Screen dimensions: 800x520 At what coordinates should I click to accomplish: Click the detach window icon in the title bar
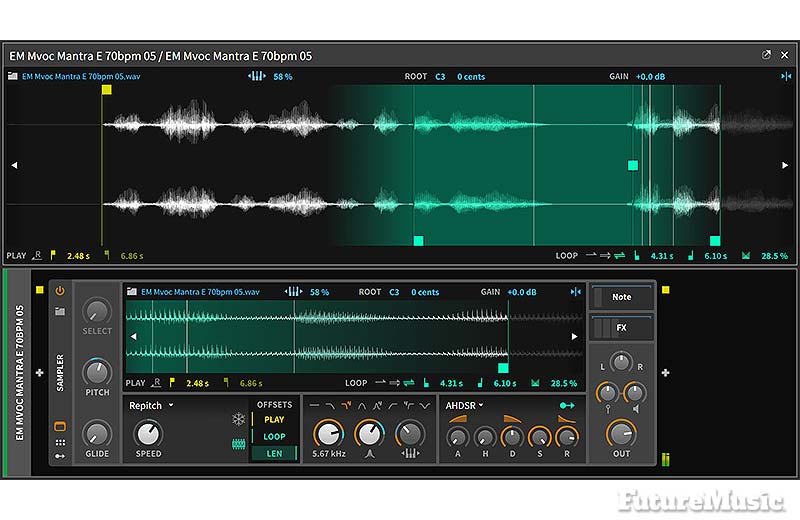coord(766,55)
